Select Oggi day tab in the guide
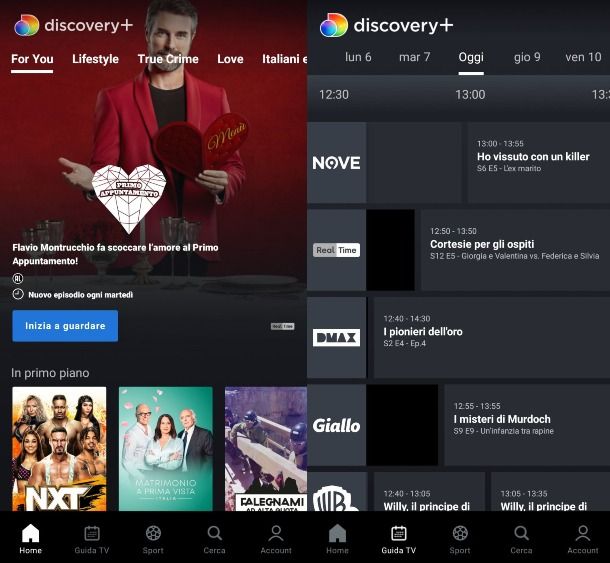610x563 pixels. 471,57
